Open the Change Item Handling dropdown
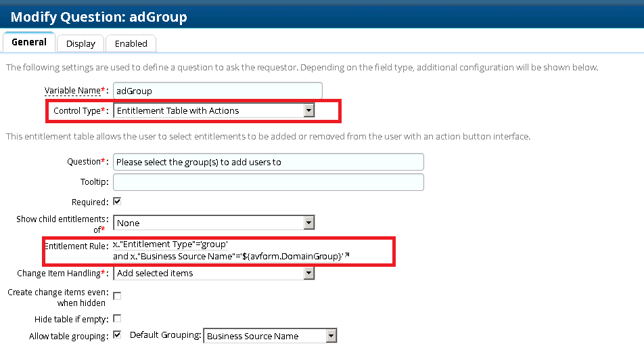 308,273
